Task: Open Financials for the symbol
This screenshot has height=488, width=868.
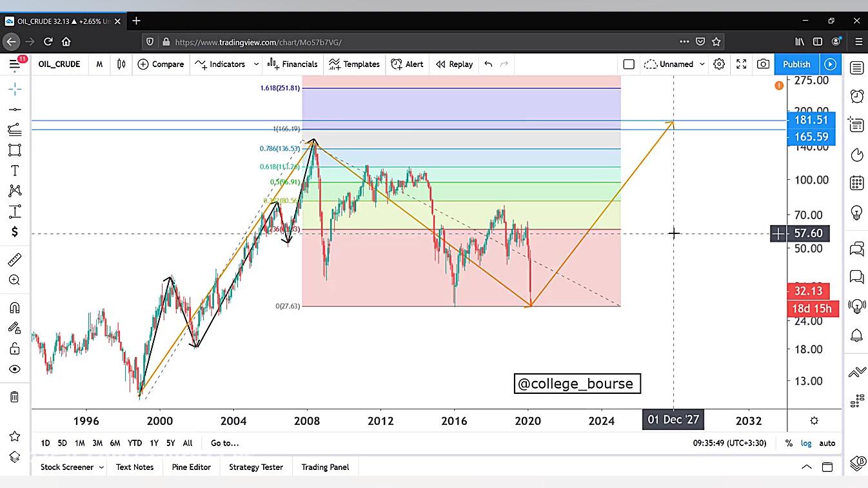Action: tap(292, 64)
